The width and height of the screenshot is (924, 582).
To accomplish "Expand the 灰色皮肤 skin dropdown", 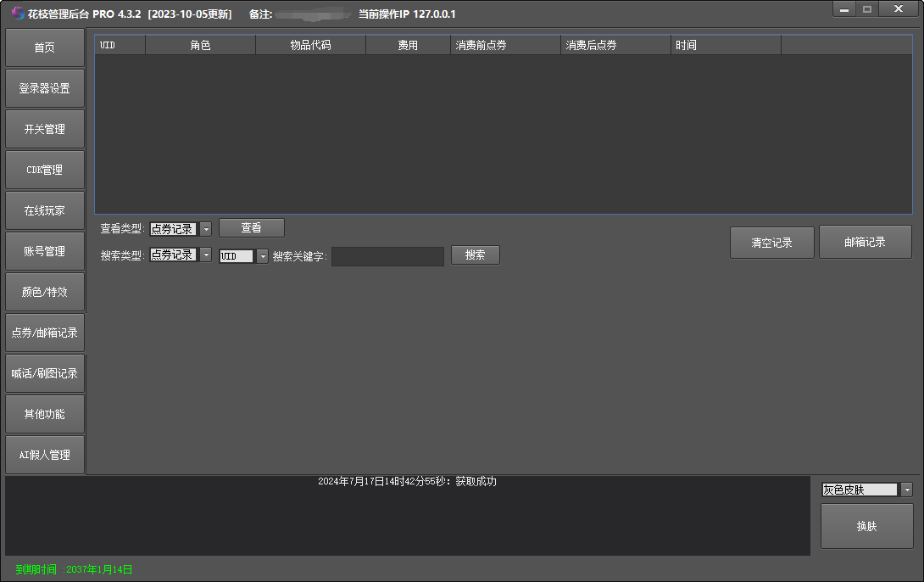I will pyautogui.click(x=907, y=490).
